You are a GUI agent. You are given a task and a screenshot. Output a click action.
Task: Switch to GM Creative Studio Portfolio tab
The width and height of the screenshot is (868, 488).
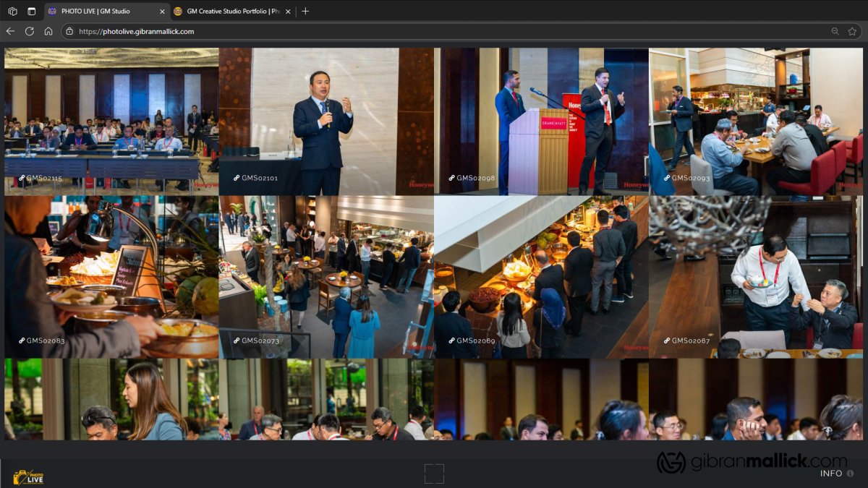coord(231,11)
